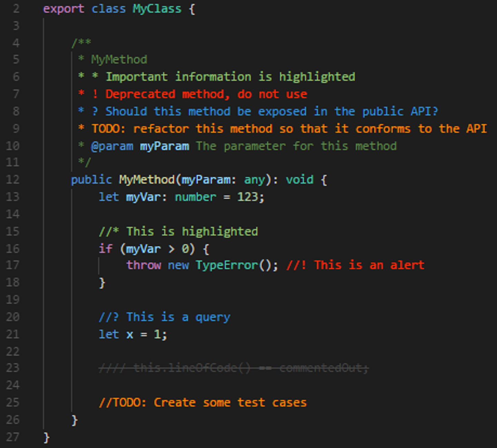
Task: Click 'Important information is highlighted' comment
Action: [230, 77]
